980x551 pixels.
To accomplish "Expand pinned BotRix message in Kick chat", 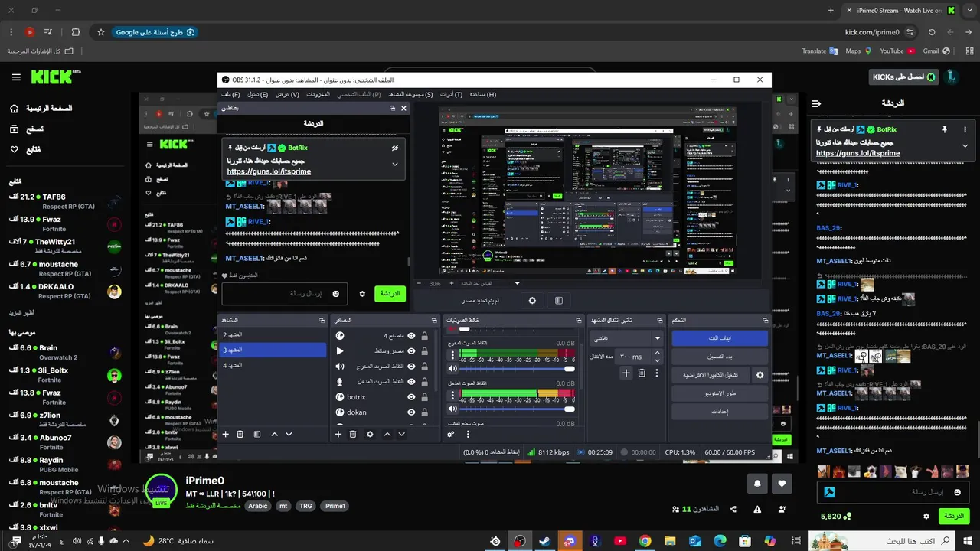I will pos(965,145).
